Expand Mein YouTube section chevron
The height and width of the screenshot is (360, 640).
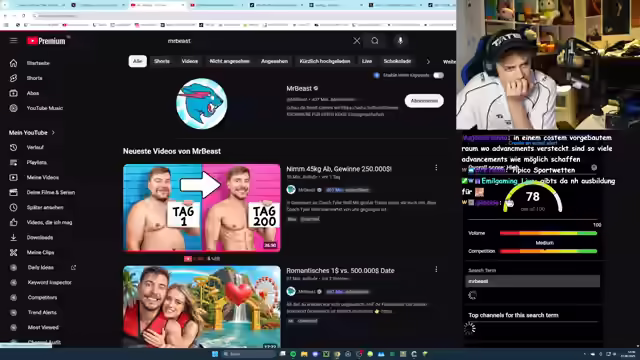click(x=53, y=133)
